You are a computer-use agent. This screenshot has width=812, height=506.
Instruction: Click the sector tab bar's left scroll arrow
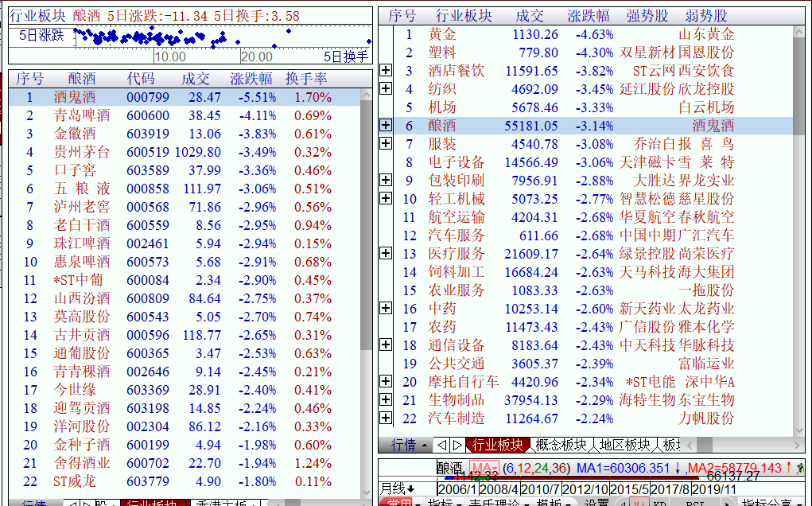click(x=690, y=445)
